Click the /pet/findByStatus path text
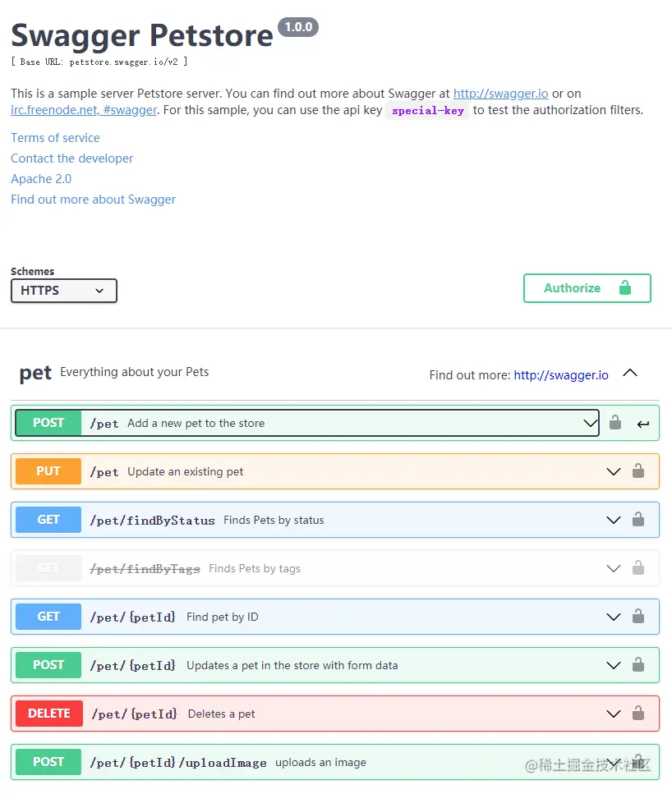The width and height of the screenshot is (672, 794). 153,521
